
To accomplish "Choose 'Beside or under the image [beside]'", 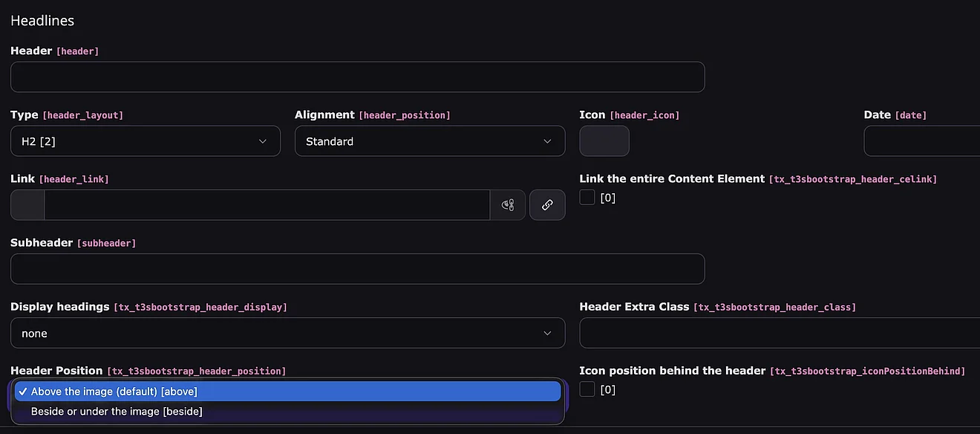I will [117, 411].
